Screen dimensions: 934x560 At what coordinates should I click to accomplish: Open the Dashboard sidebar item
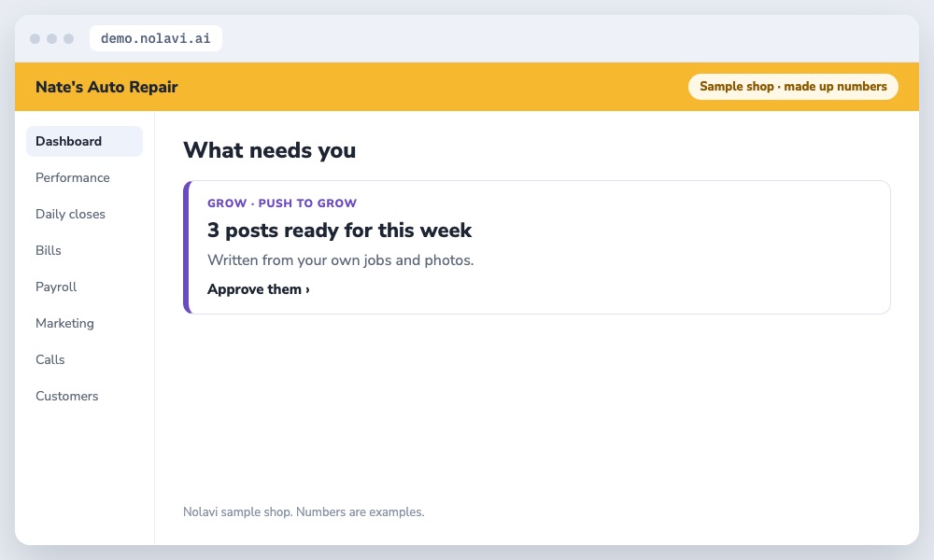84,141
